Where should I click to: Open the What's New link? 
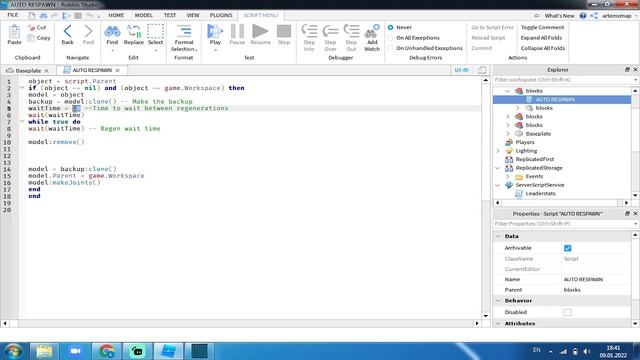(559, 16)
